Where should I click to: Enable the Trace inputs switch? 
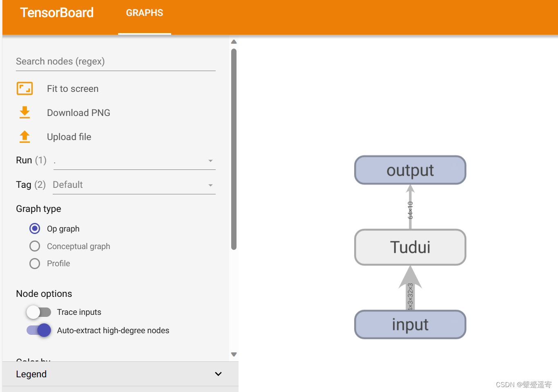39,312
